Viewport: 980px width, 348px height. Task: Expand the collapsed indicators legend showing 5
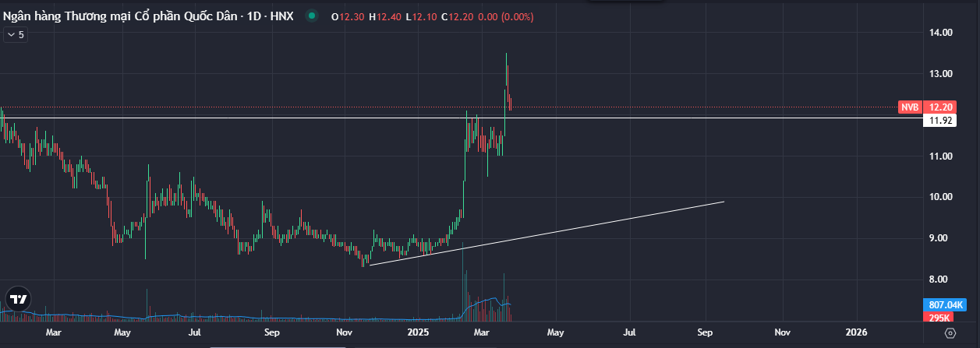pyautogui.click(x=15, y=35)
